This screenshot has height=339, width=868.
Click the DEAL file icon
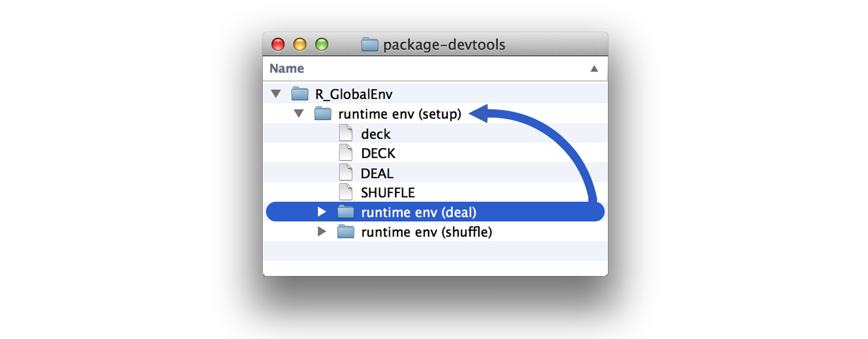(x=346, y=173)
